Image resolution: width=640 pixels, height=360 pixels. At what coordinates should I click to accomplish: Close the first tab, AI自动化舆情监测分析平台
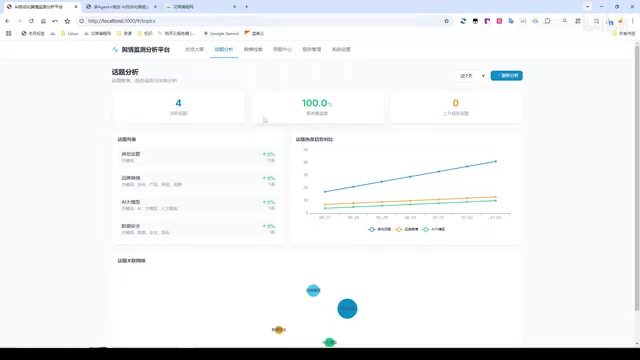[x=76, y=7]
